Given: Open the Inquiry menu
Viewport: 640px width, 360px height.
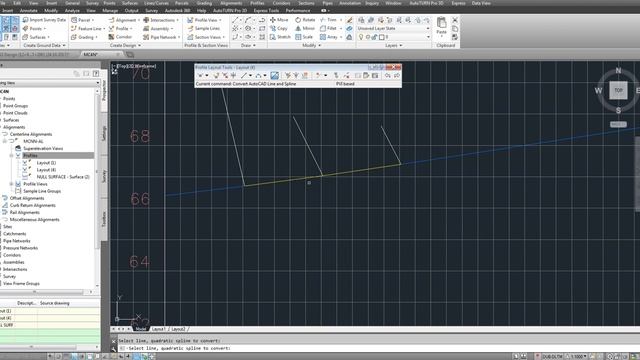Looking at the screenshot, I should (x=372, y=3).
